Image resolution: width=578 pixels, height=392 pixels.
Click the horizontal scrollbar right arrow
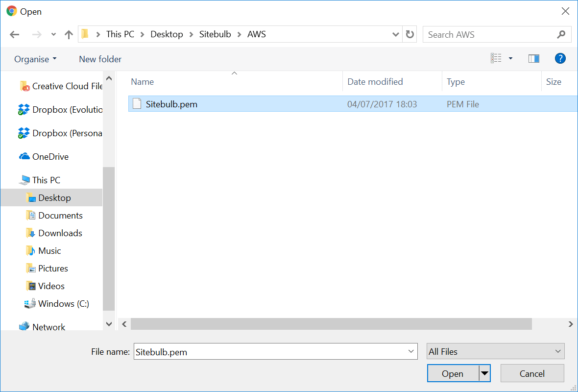571,324
